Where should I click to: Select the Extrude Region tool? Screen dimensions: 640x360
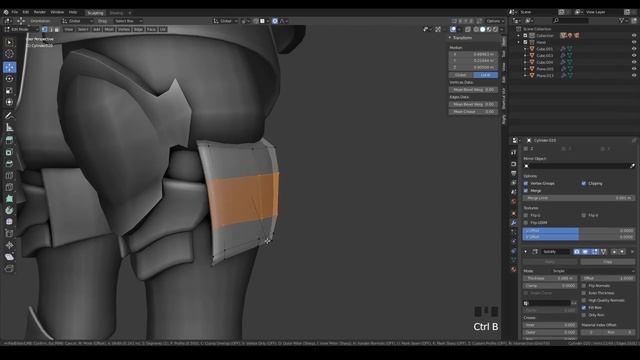point(9,140)
